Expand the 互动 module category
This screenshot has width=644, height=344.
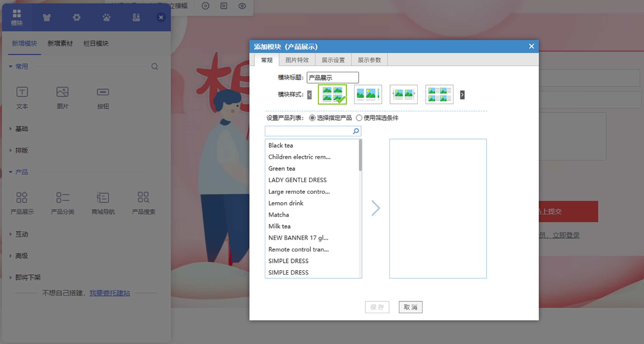pyautogui.click(x=22, y=234)
